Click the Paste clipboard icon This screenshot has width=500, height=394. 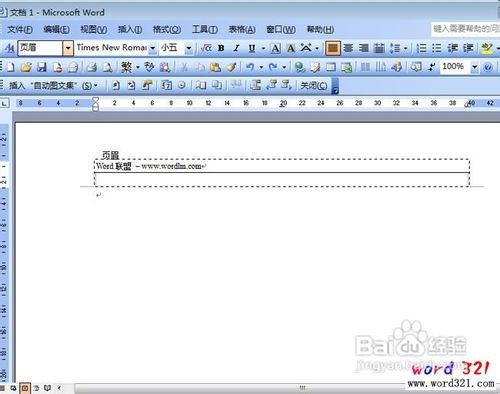pos(215,67)
